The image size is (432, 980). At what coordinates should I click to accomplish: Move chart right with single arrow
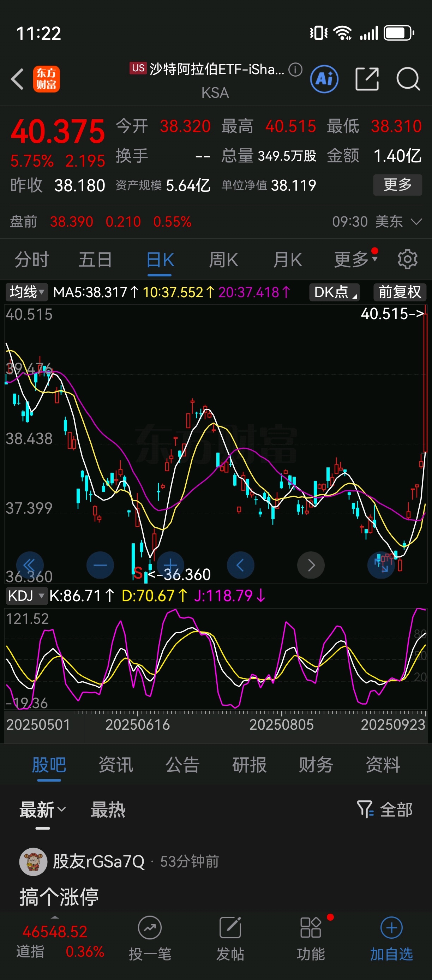coord(311,565)
